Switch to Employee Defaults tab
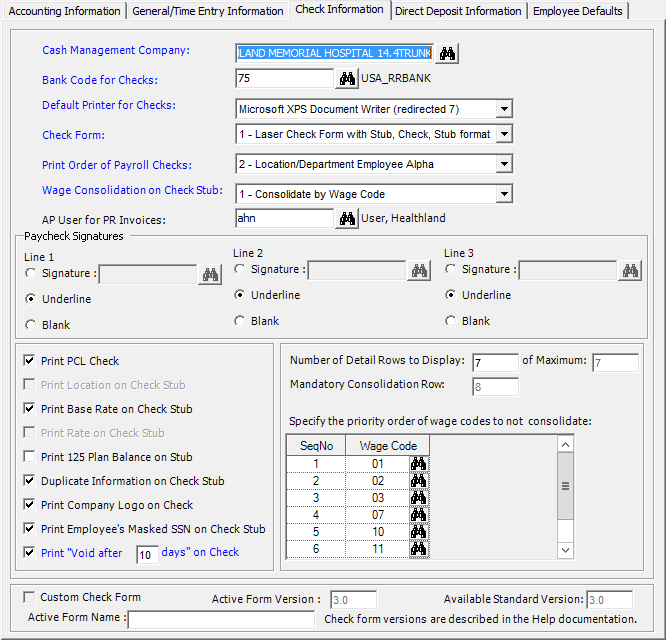 coord(578,11)
